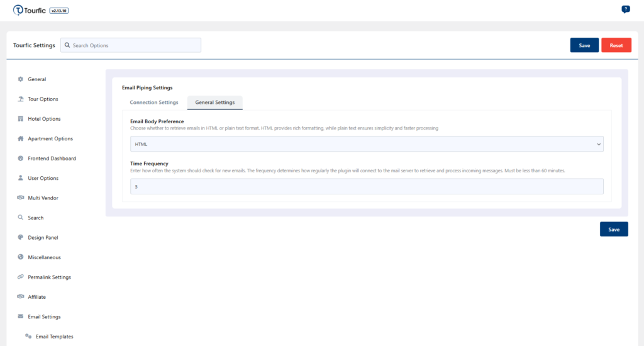Click the Time Frequency label

coord(149,164)
